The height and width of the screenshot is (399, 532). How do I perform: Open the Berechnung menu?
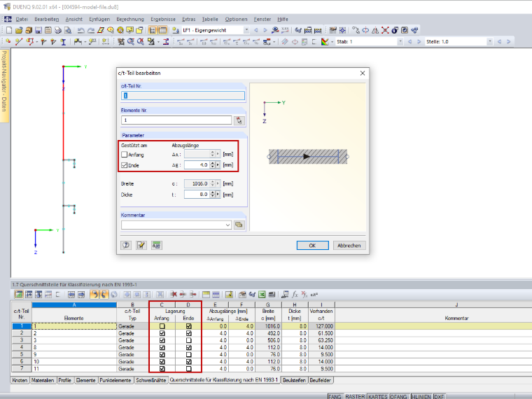130,20
